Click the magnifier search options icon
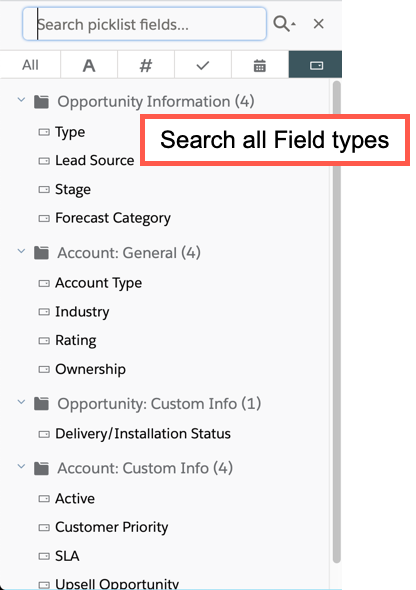Image resolution: width=416 pixels, height=590 pixels. point(284,24)
